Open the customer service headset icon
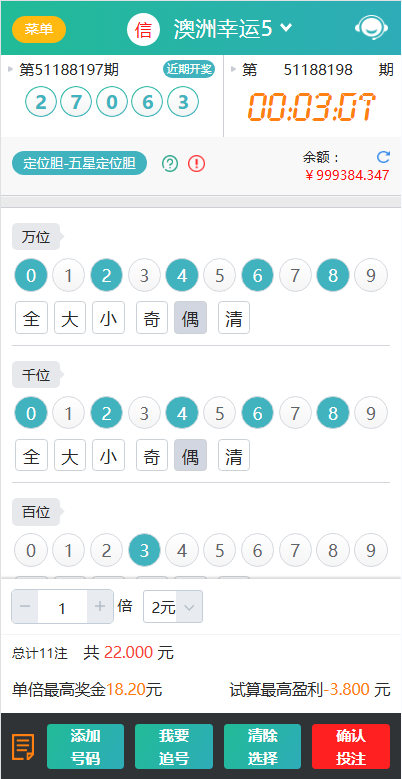This screenshot has width=402, height=779. point(371,28)
